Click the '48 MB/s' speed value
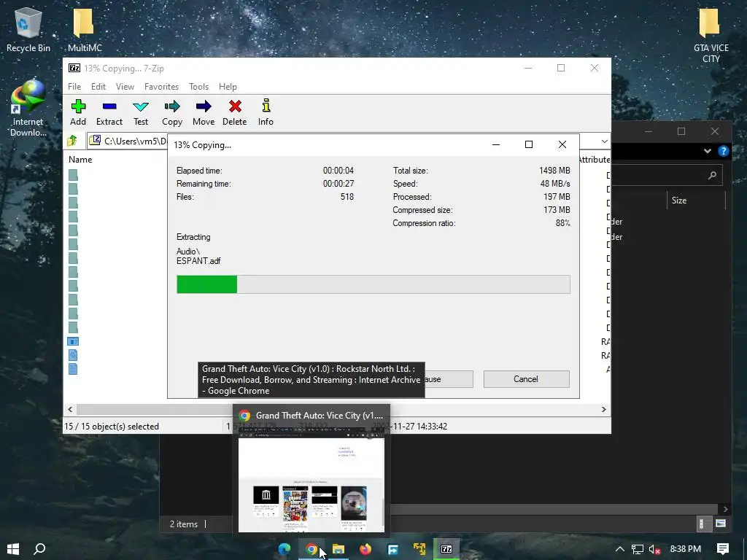This screenshot has height=560, width=747. 554,183
